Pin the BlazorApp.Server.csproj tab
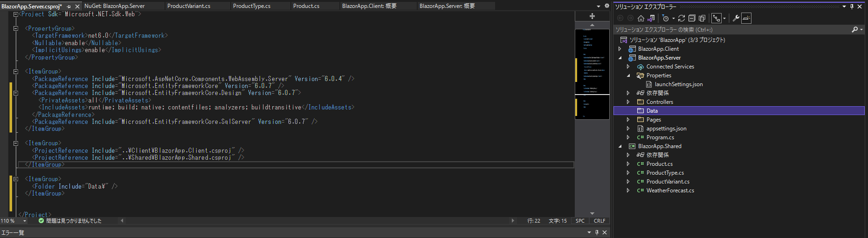The image size is (868, 238). click(69, 7)
